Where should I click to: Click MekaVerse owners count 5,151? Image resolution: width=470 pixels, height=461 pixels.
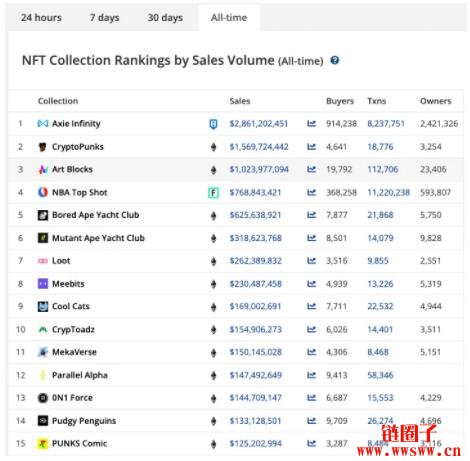[x=430, y=352]
